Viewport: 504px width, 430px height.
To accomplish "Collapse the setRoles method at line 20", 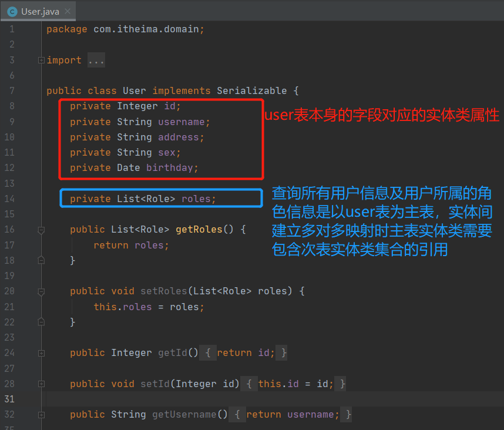I will (41, 291).
